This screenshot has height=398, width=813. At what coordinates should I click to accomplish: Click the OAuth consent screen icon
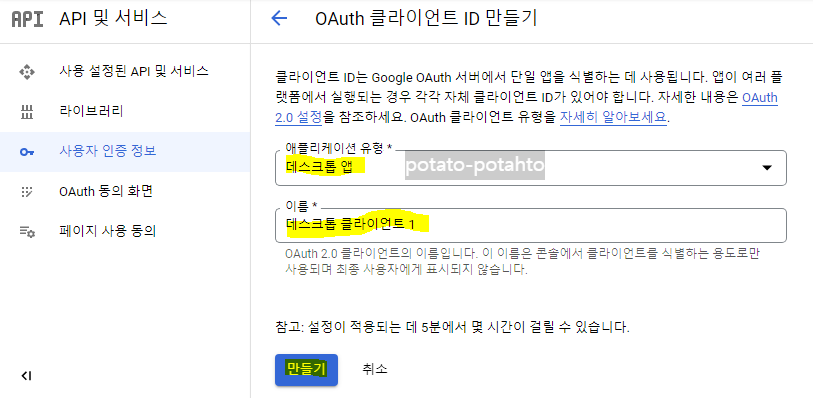coord(26,192)
